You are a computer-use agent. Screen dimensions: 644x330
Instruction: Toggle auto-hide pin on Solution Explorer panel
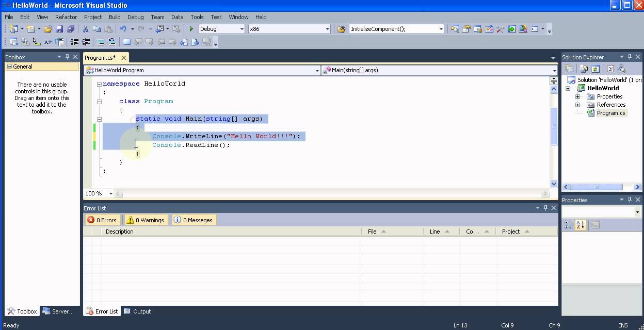coord(630,57)
